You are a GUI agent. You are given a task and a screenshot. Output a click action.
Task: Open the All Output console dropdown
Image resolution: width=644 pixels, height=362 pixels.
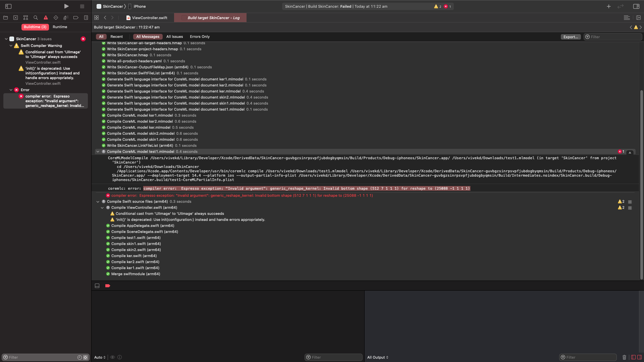(378, 357)
